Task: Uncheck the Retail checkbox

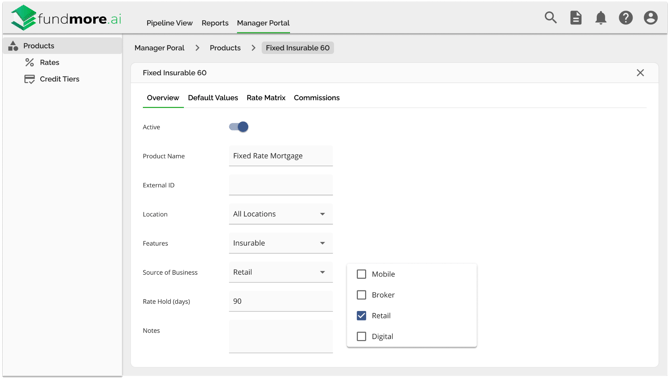Action: [x=361, y=316]
